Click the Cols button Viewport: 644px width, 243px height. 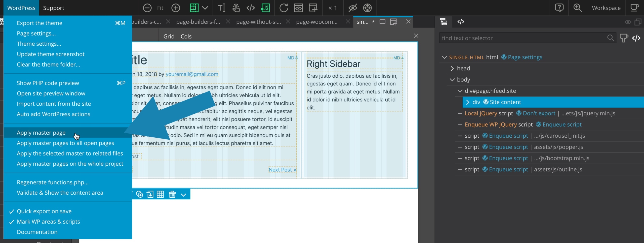point(186,36)
